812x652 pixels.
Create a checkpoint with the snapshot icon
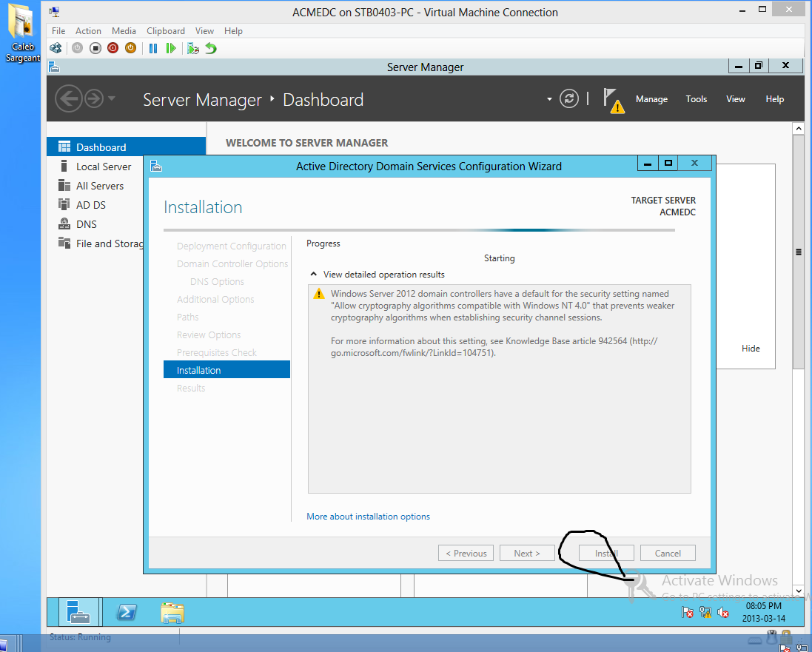click(193, 48)
